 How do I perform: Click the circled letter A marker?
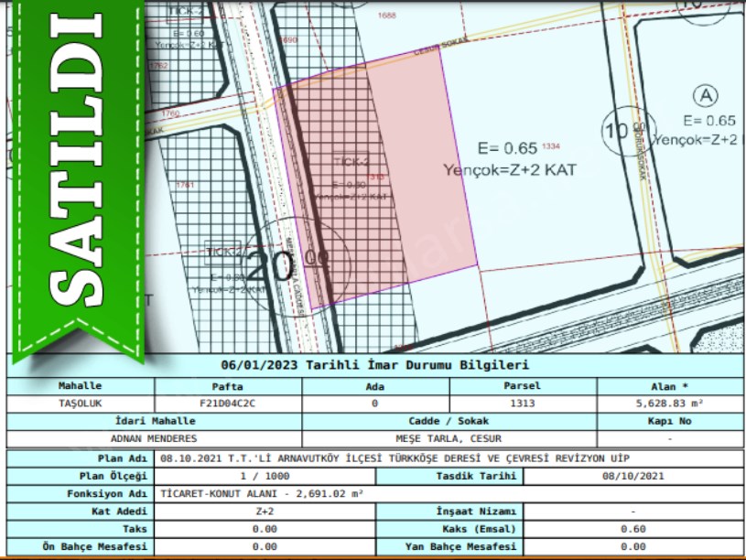pos(705,95)
